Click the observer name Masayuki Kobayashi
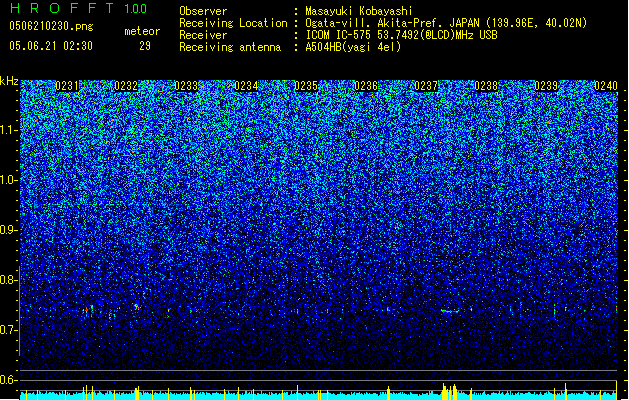629x400 pixels. tap(359, 11)
